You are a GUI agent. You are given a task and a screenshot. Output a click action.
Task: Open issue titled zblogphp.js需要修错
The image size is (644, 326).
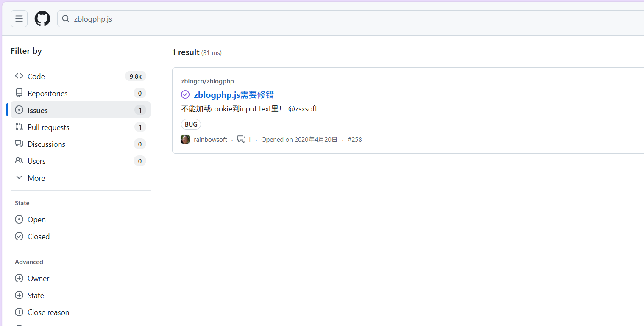(234, 94)
